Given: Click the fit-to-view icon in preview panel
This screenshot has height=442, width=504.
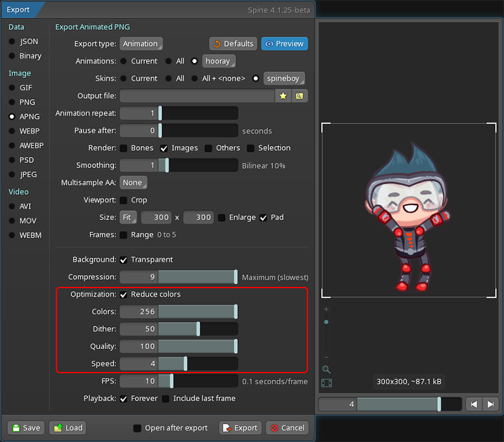Looking at the screenshot, I should click(x=326, y=383).
